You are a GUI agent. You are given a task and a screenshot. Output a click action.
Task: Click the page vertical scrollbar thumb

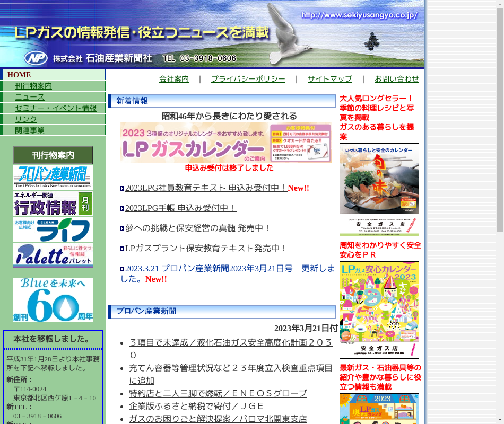pos(500,119)
